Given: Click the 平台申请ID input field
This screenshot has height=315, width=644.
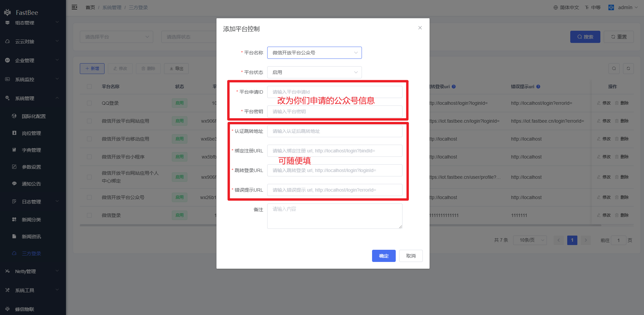Looking at the screenshot, I should pos(335,92).
